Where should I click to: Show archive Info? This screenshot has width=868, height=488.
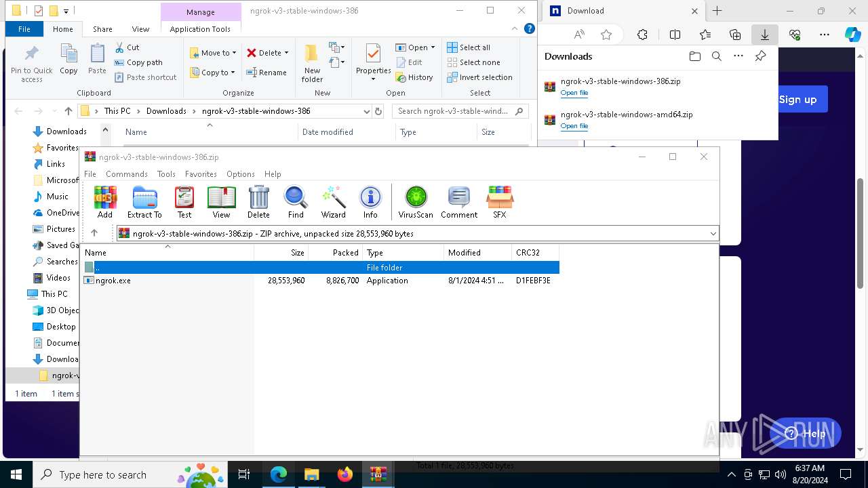[370, 202]
